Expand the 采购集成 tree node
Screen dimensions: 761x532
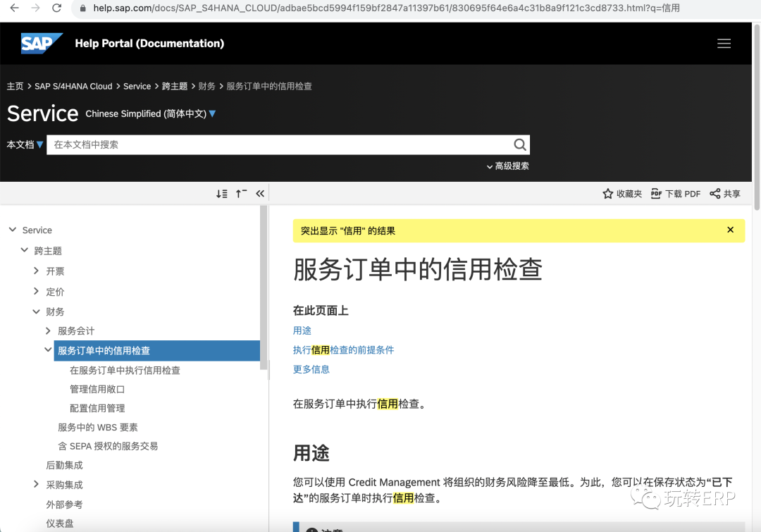[x=36, y=484]
